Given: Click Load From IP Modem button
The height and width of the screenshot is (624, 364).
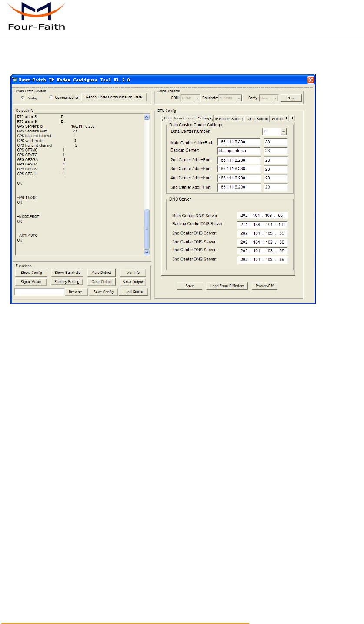Looking at the screenshot, I should point(227,286).
